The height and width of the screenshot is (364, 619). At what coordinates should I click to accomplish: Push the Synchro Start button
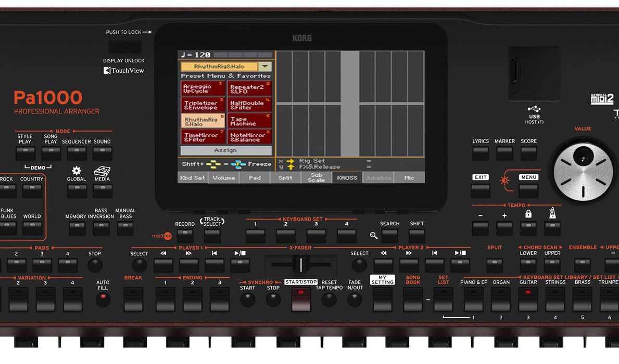247,300
